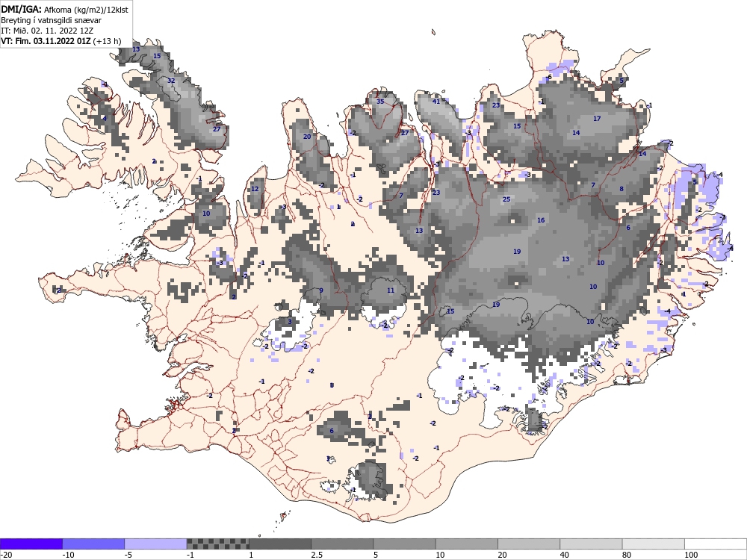Viewport: 747px width, 560px height.
Task: Click the legend label 40
Action: tap(565, 556)
